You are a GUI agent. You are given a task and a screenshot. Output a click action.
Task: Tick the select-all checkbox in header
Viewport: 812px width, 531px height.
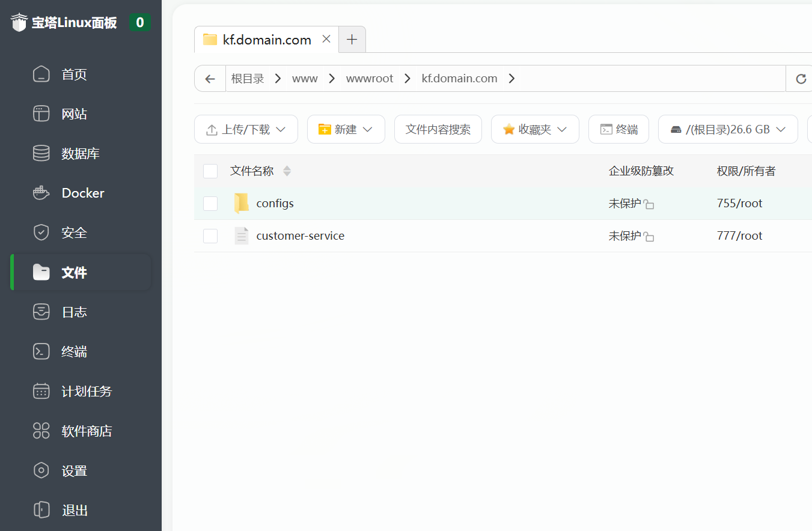click(x=210, y=171)
